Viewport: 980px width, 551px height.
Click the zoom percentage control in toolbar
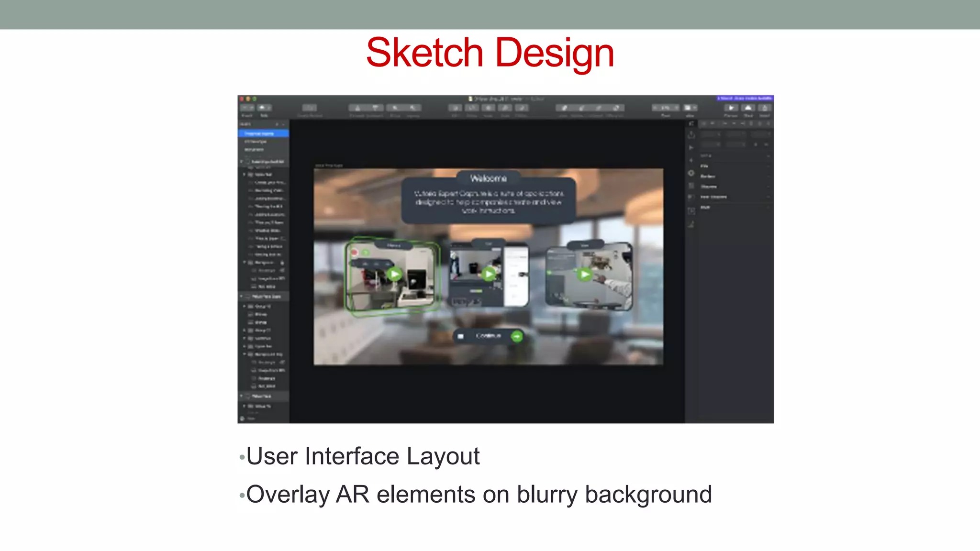click(x=665, y=108)
